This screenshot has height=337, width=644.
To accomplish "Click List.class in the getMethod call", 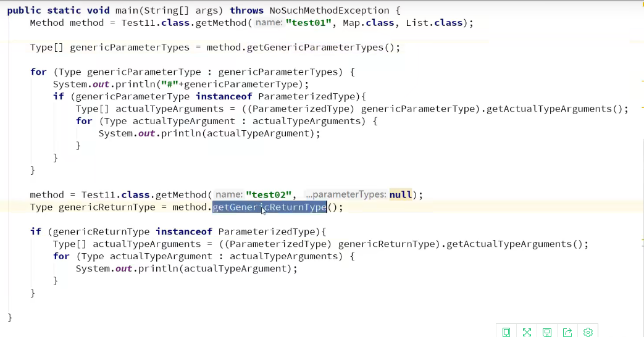I will point(434,23).
